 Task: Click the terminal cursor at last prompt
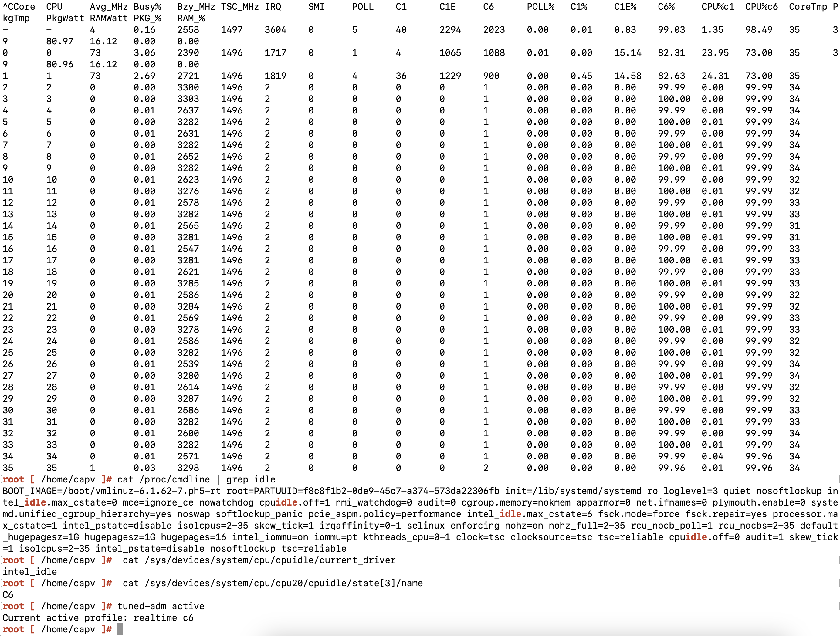point(120,629)
